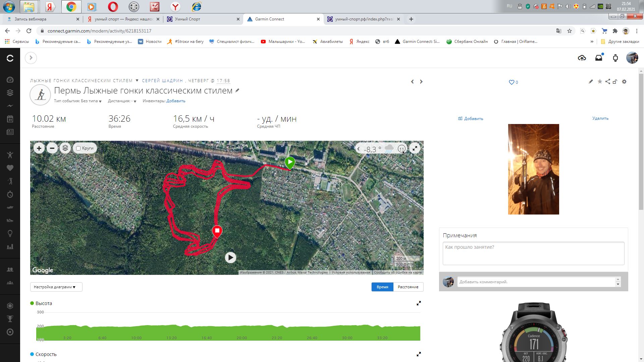Like the activity with heart icon
644x362 pixels.
(512, 82)
